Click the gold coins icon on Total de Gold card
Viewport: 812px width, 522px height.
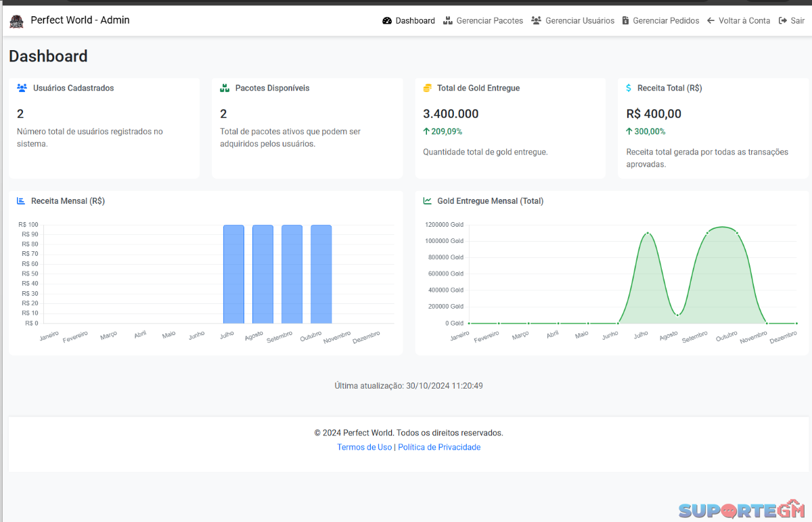428,88
